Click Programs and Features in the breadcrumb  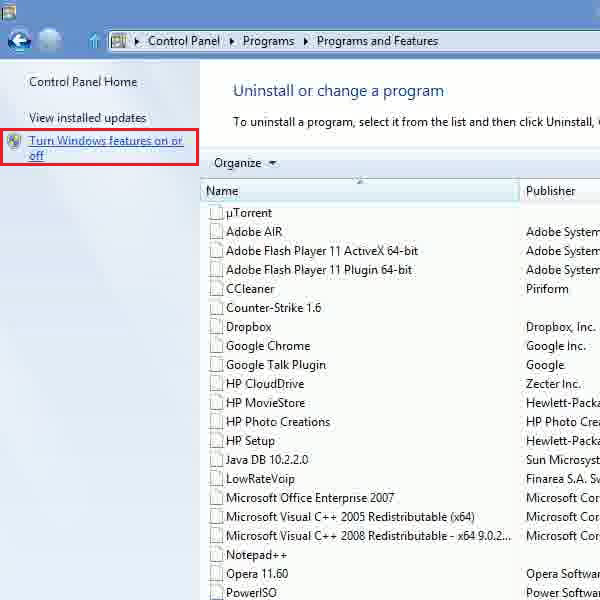(377, 41)
